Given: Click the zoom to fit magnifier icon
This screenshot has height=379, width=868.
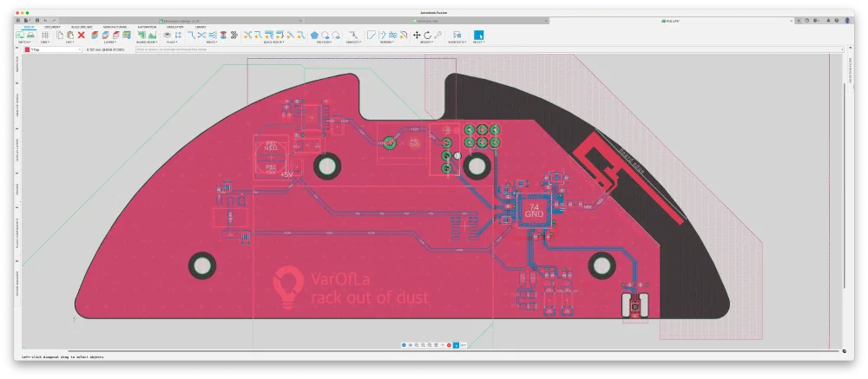Looking at the screenshot, I should (417, 344).
